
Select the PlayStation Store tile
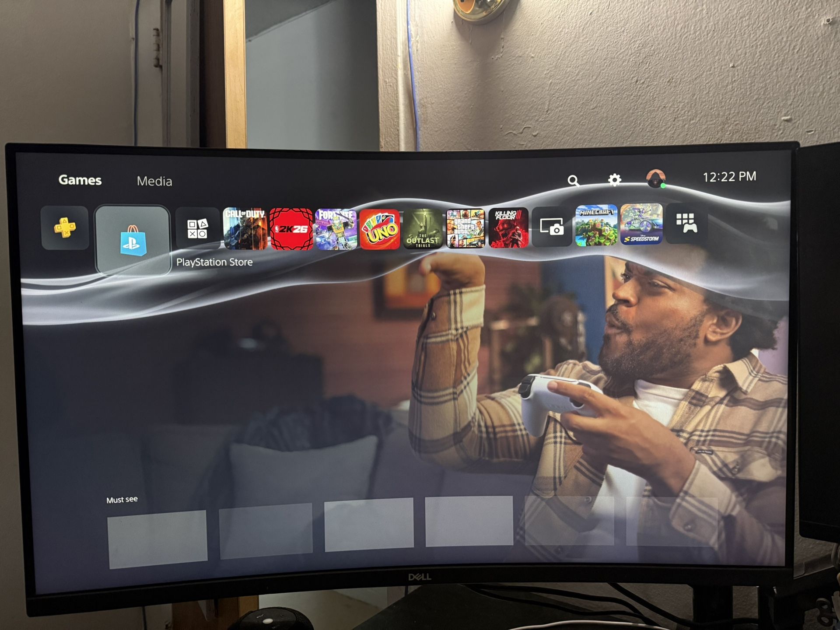(x=133, y=240)
